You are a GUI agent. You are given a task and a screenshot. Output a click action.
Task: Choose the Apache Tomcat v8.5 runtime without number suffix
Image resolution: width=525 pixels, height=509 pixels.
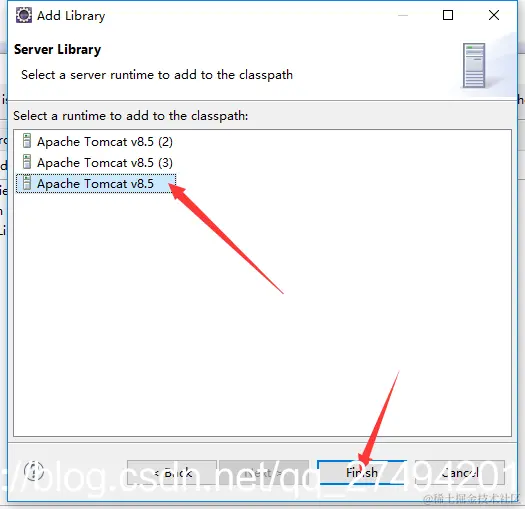tap(95, 184)
